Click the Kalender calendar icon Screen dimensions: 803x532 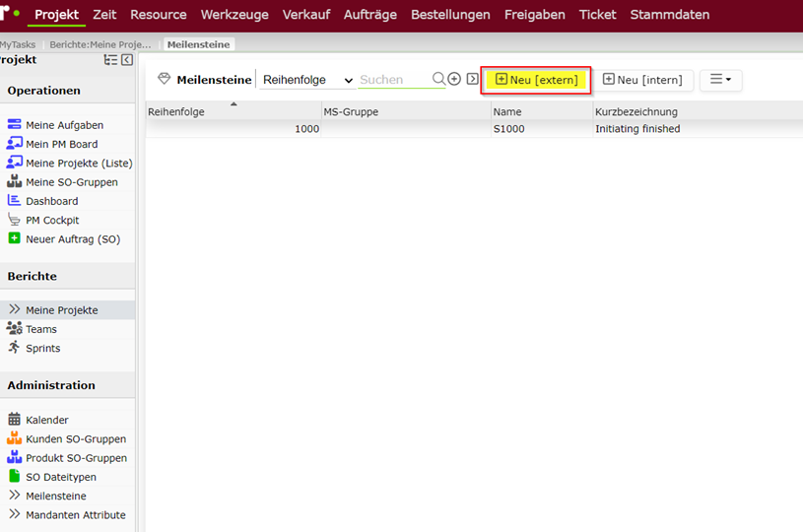(15, 419)
